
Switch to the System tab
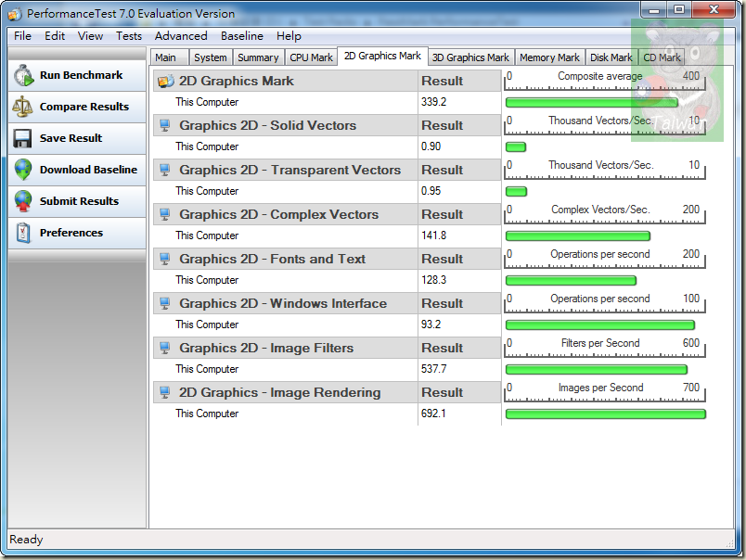point(211,57)
